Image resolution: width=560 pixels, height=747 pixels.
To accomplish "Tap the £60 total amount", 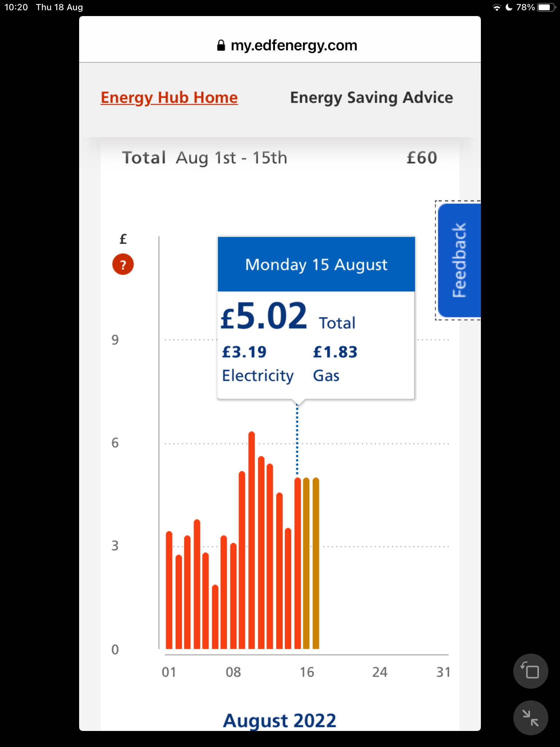I will pos(422,158).
